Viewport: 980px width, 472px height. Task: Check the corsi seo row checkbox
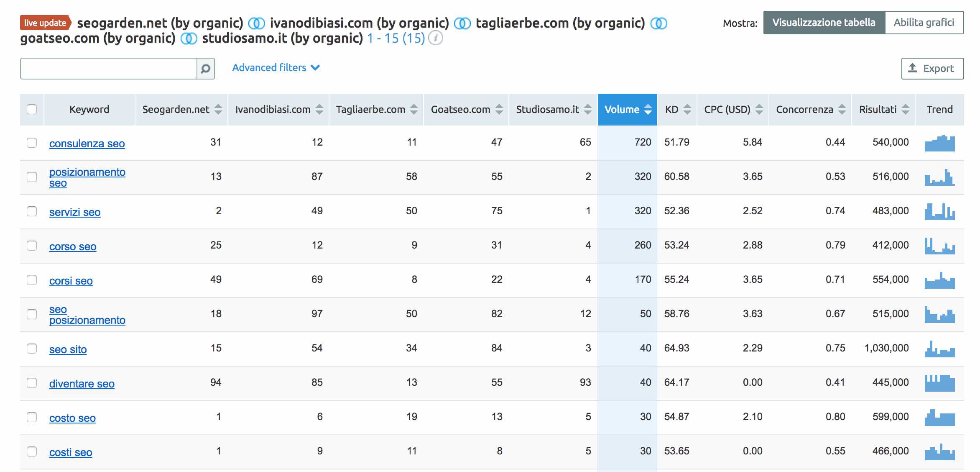[32, 280]
